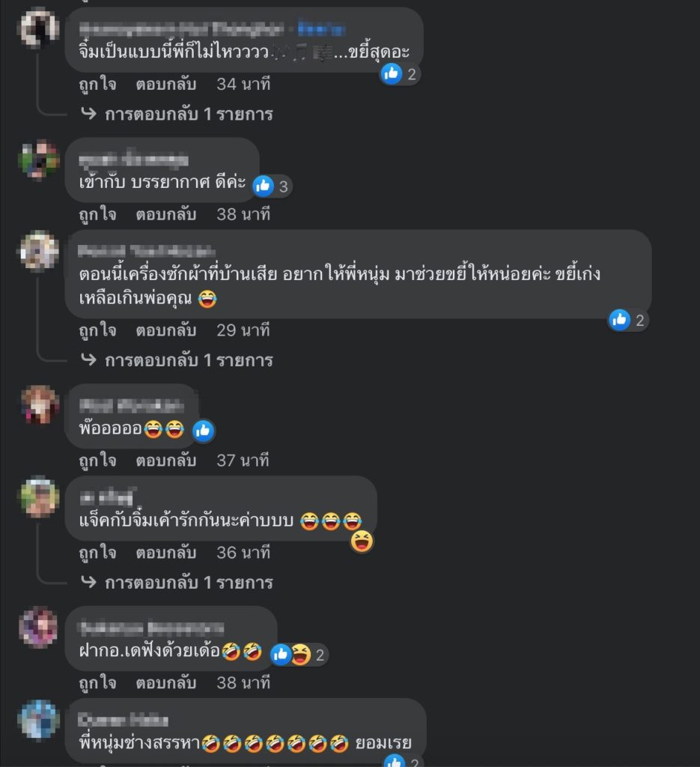Open the commenter name above พ๊ออออออ
The width and height of the screenshot is (700, 767).
[x=132, y=405]
